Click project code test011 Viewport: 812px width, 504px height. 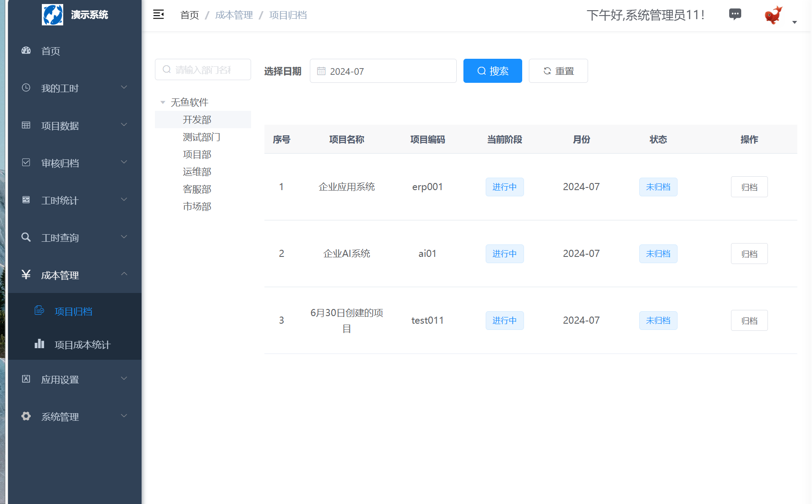click(428, 321)
